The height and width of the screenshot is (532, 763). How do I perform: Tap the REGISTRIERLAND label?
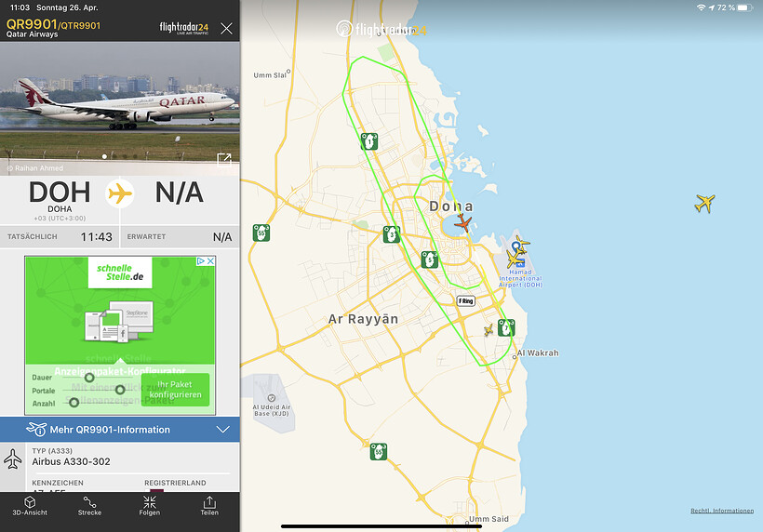click(x=175, y=483)
